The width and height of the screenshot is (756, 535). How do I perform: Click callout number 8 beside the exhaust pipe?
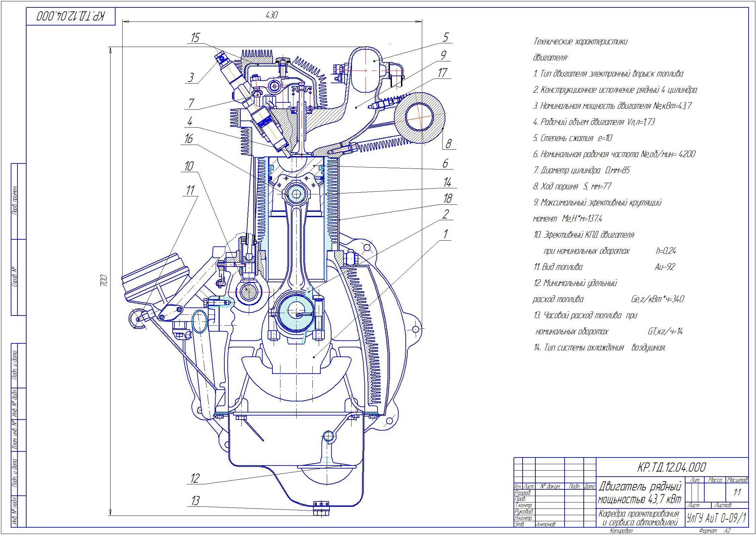[448, 144]
